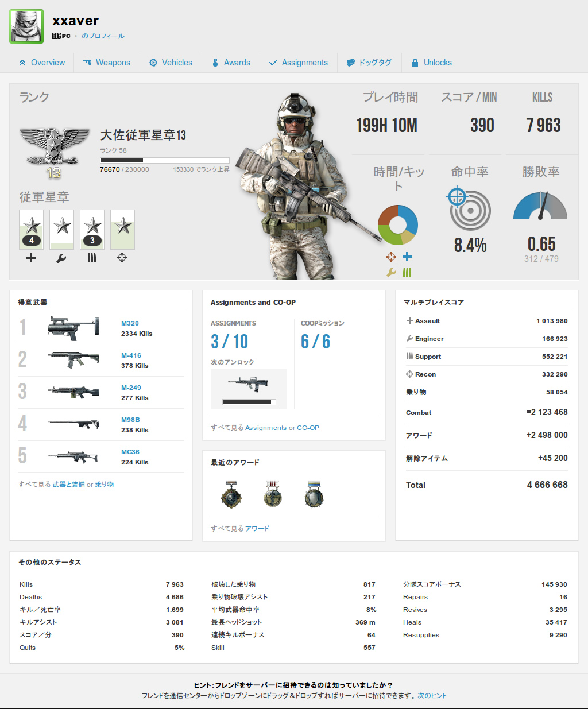Image resolution: width=588 pixels, height=709 pixels.
Task: Open the 武器と装備 link
Action: point(69,485)
